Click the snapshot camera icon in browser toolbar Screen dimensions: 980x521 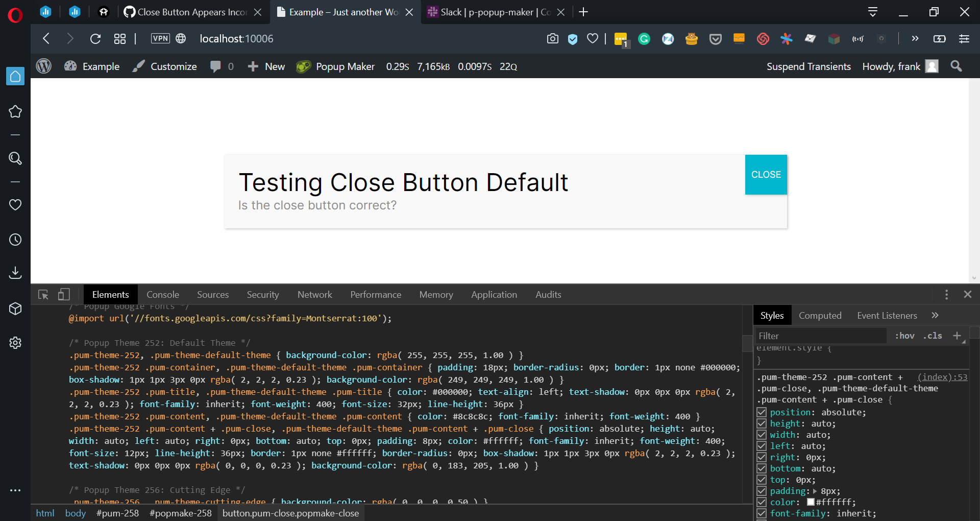552,38
